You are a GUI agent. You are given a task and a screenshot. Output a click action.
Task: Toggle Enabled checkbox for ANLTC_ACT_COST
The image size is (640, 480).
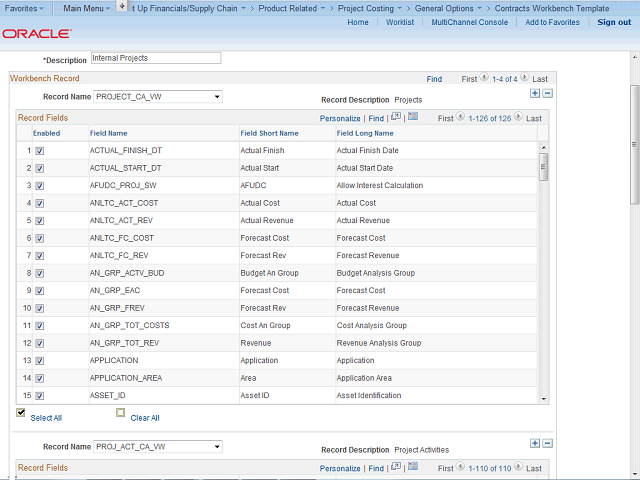40,204
